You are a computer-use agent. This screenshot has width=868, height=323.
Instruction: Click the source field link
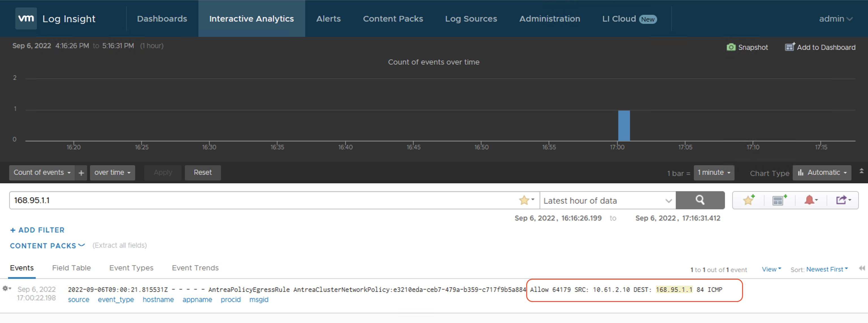pos(79,300)
